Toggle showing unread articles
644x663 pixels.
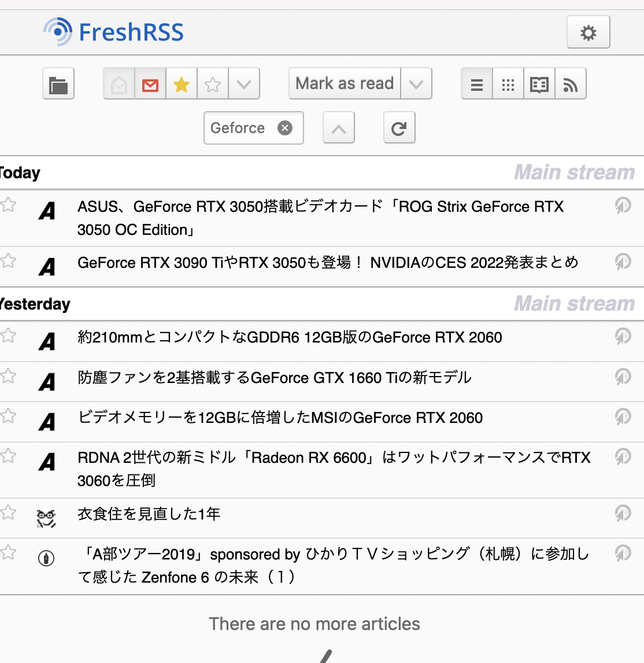[150, 84]
